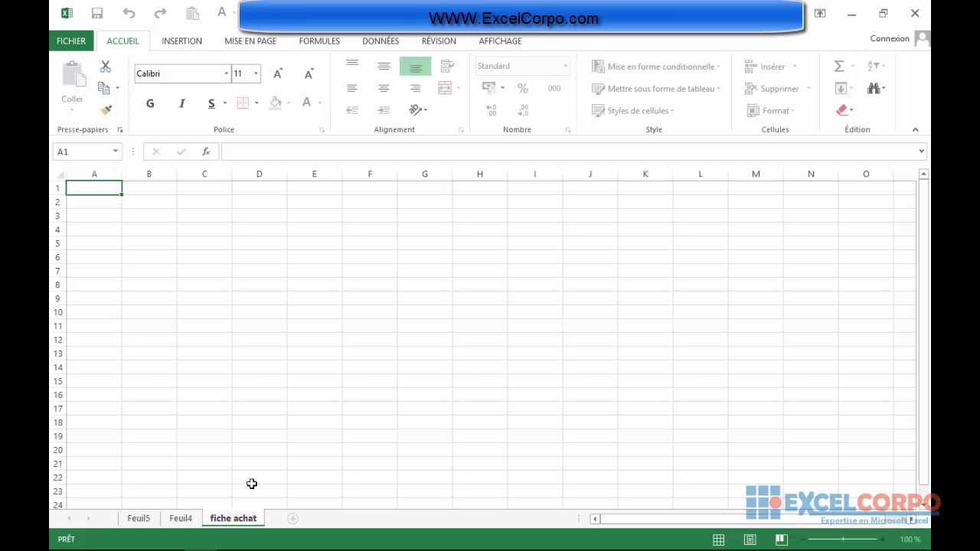Viewport: 980px width, 551px height.
Task: Select the Feuil5 sheet tab
Action: 139,518
